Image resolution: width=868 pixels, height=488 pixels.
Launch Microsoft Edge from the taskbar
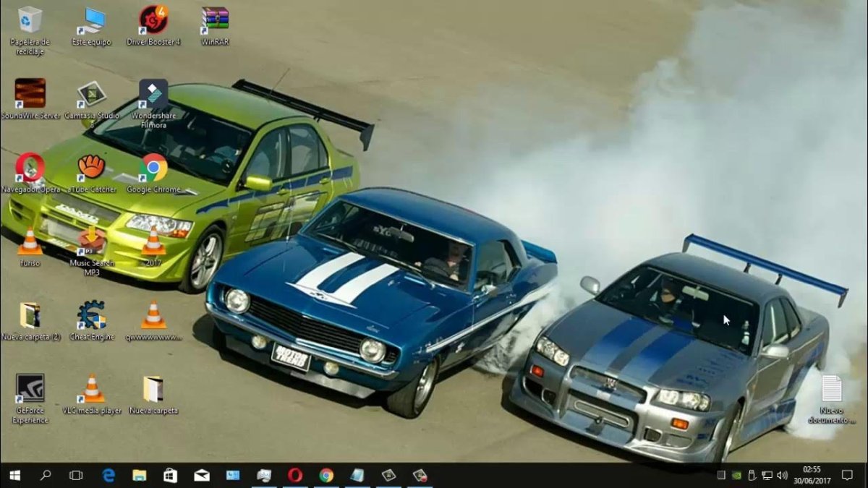click(109, 475)
